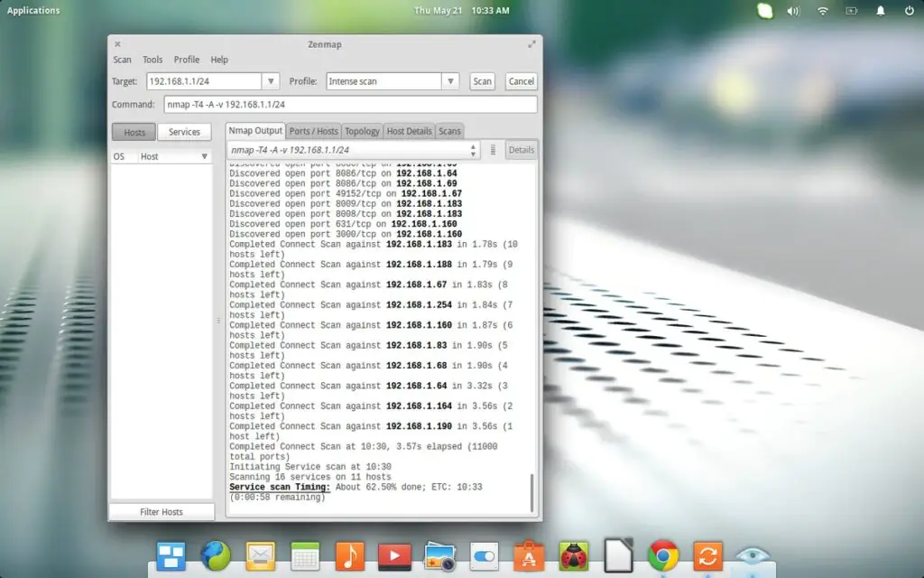Open the red ladybug dock icon

[574, 555]
